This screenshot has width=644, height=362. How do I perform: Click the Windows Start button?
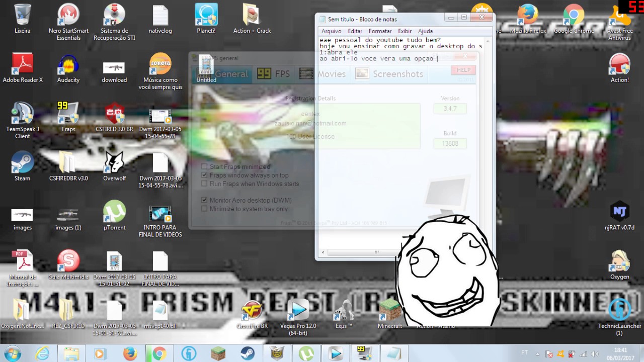[12, 353]
